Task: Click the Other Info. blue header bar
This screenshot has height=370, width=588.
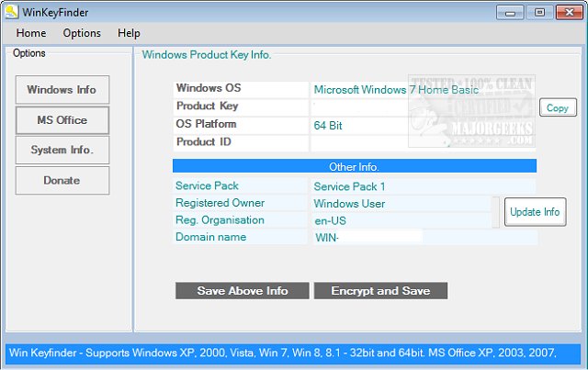Action: click(x=354, y=167)
